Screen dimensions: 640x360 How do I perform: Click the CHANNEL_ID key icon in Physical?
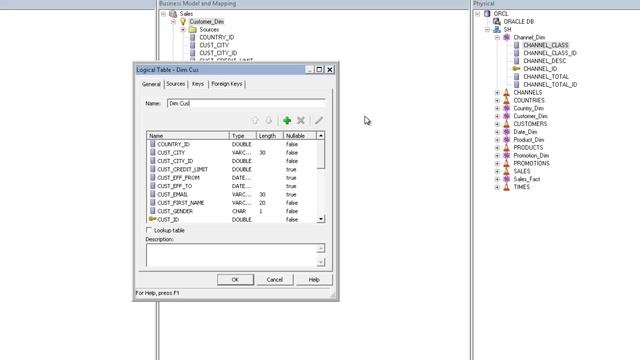point(516,69)
